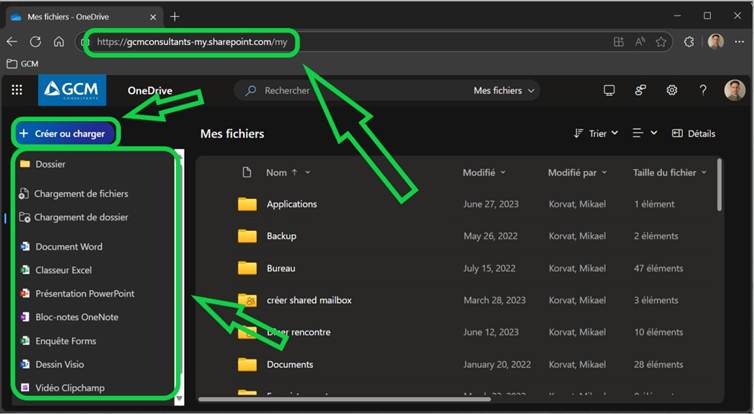Open the Bureau folder name
The image size is (754, 414).
281,268
